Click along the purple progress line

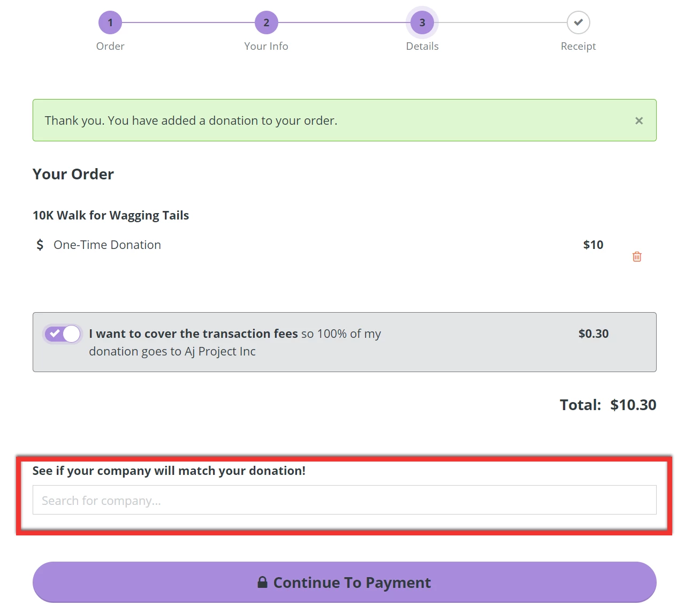[x=187, y=22]
